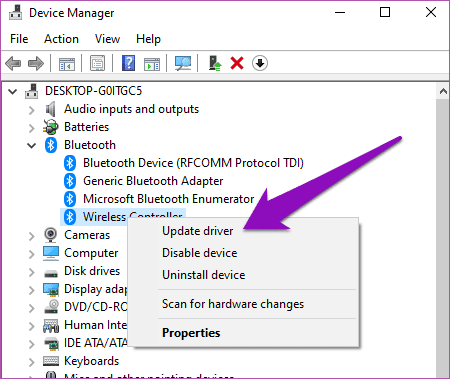Click the scrollbar up arrow
This screenshot has width=450, height=379.
coord(443,91)
